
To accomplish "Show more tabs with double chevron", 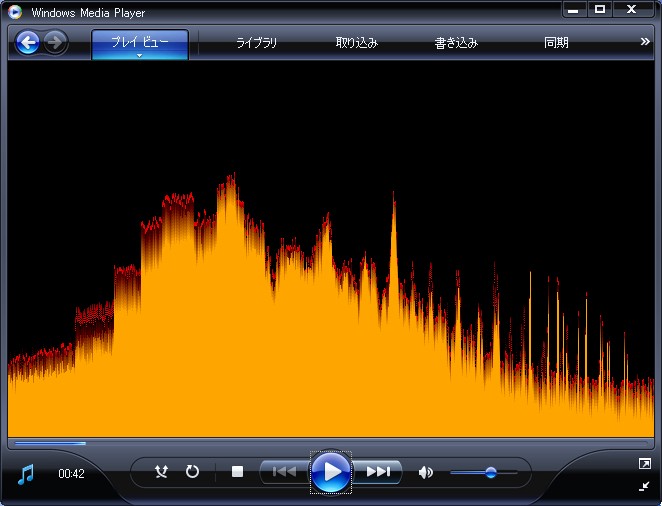I will pyautogui.click(x=645, y=41).
